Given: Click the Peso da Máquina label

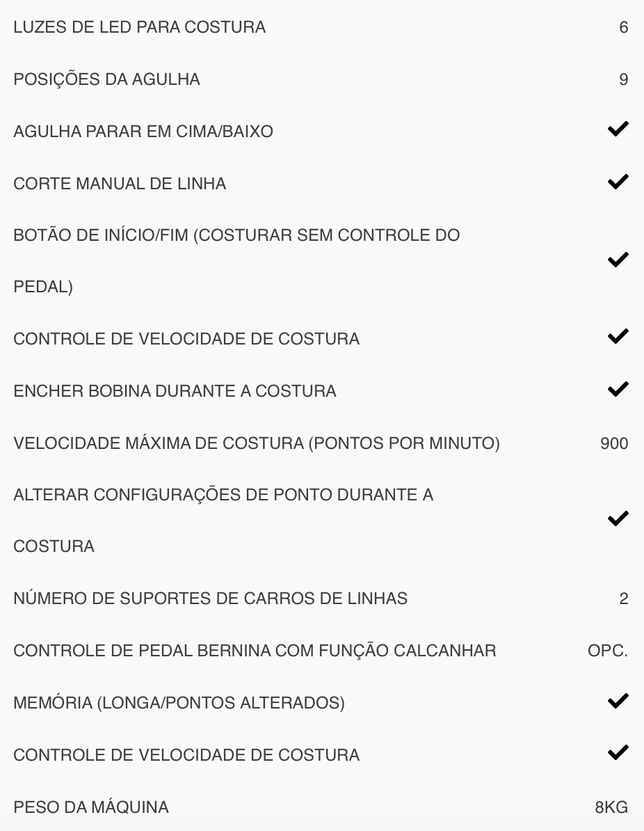Looking at the screenshot, I should [x=90, y=807].
